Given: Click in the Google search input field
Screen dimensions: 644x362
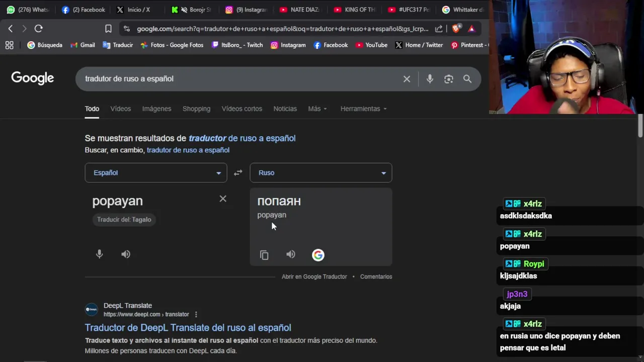Looking at the screenshot, I should [239, 79].
